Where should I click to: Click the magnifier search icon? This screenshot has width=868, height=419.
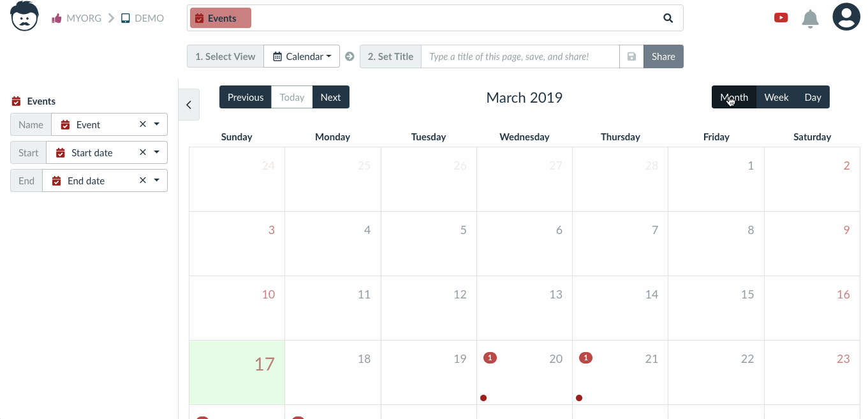click(x=668, y=18)
